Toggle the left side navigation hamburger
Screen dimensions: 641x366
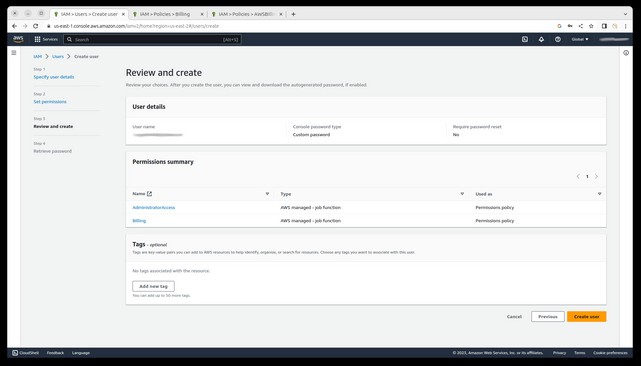pyautogui.click(x=14, y=53)
